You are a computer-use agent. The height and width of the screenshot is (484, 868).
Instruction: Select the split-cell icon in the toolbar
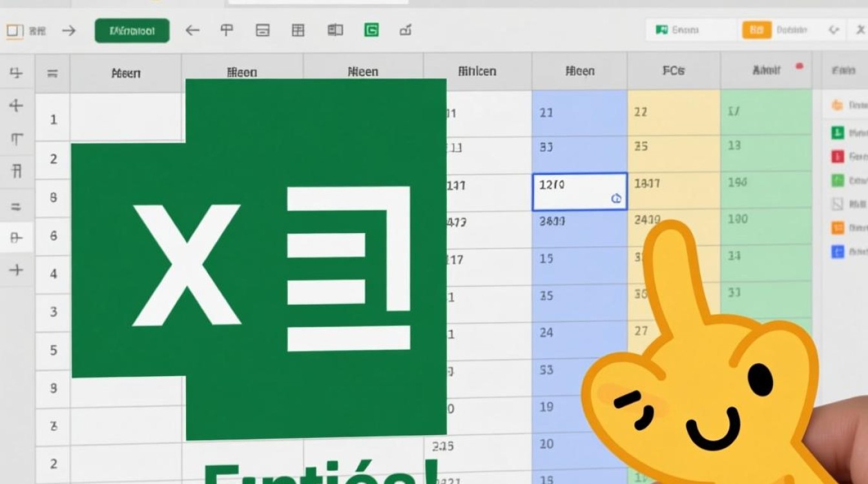click(x=262, y=30)
